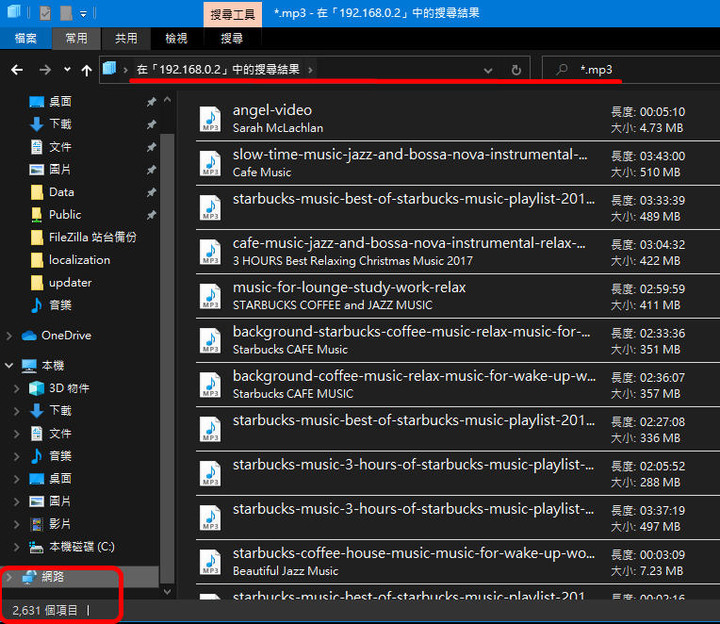This screenshot has height=624, width=720.
Task: Click the properties quick access icon
Action: [x=45, y=13]
